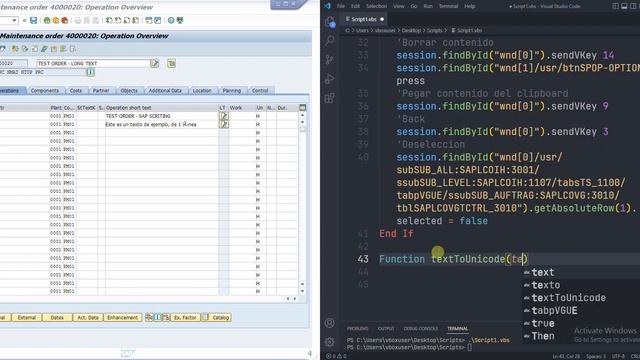
Task: Click the SAP Save icon
Action: pos(33,20)
